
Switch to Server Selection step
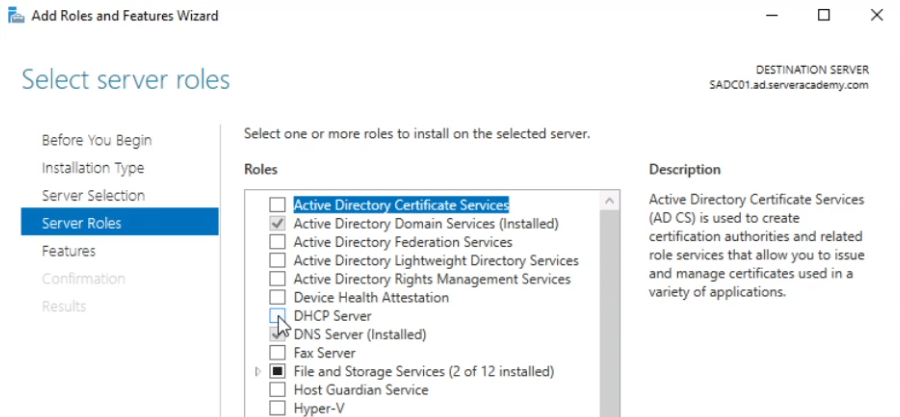[93, 196]
